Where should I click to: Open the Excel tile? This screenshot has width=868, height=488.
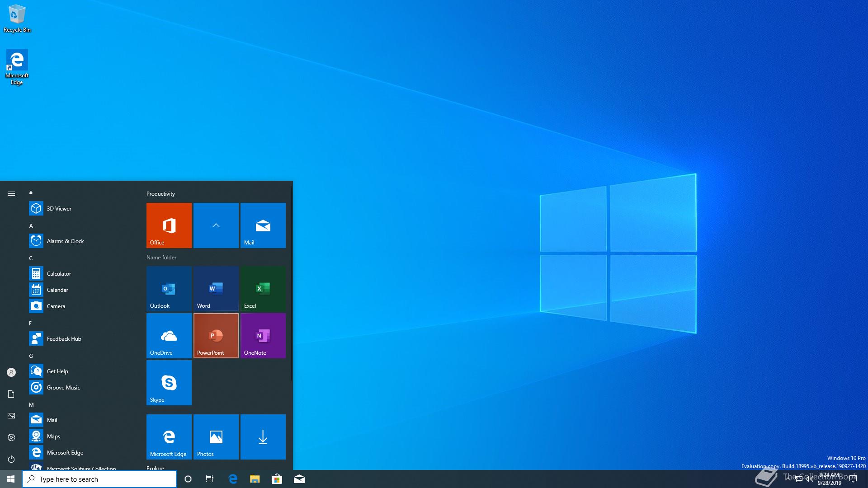(263, 289)
